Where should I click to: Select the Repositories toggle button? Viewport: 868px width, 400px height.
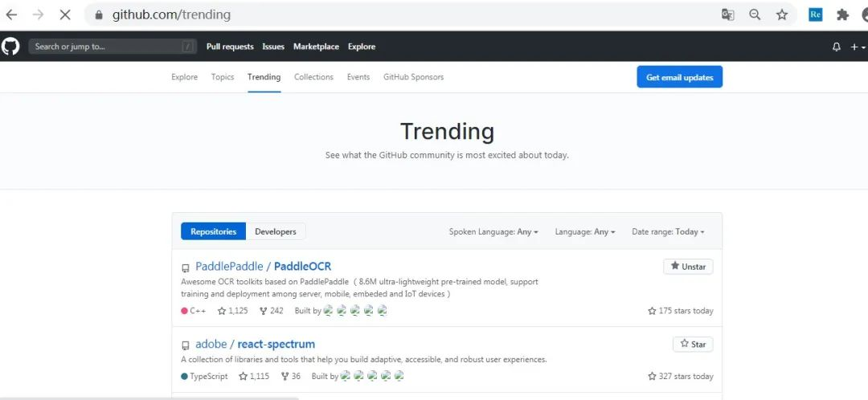213,231
